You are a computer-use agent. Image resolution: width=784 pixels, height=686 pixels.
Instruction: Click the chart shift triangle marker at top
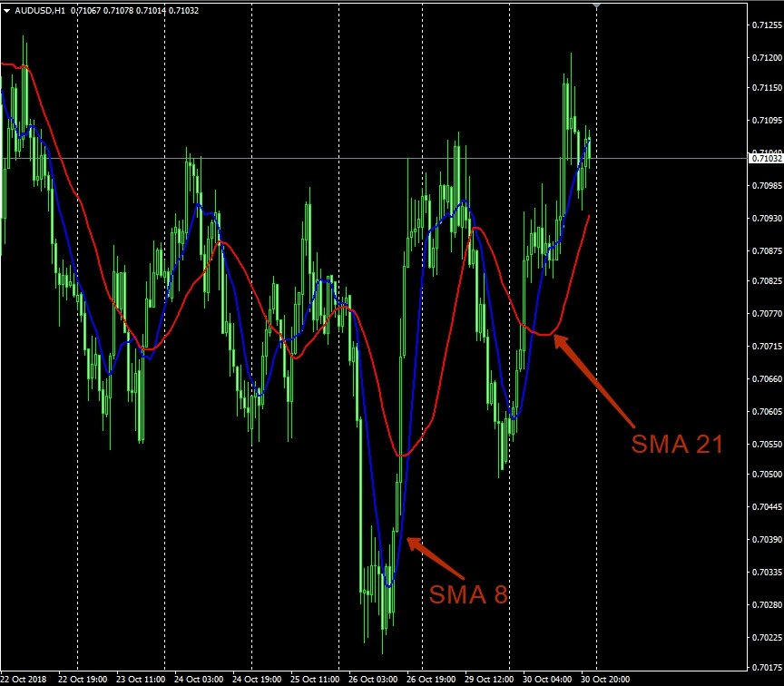(596, 5)
